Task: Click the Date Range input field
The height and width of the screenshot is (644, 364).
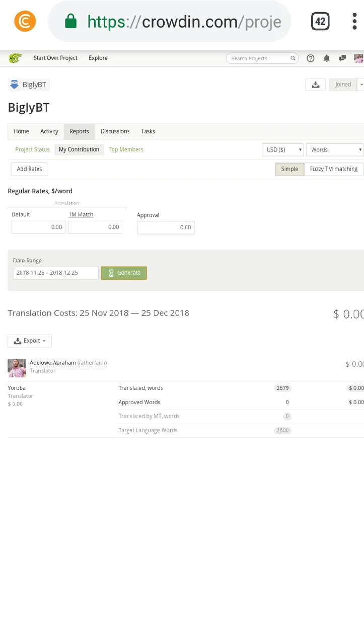Action: click(55, 273)
